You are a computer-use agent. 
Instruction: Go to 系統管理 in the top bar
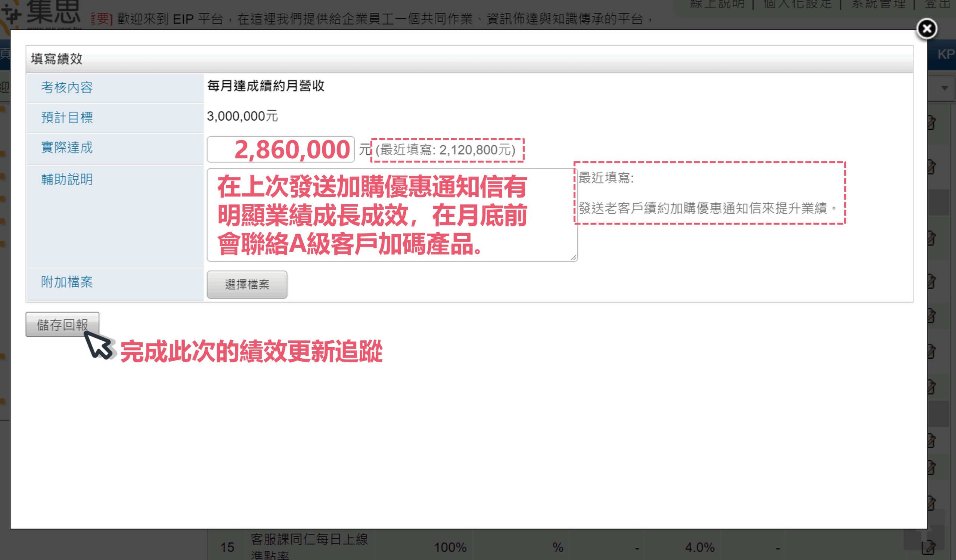(878, 4)
